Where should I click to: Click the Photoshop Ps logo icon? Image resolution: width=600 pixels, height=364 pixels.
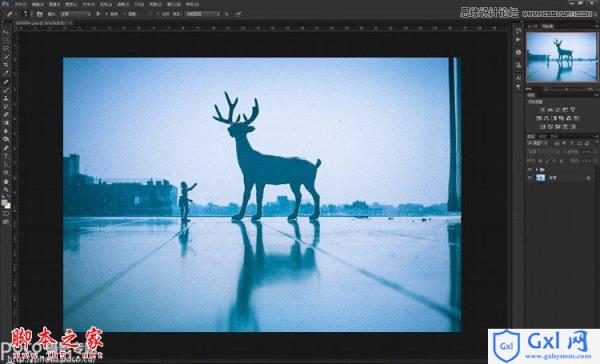5,4
